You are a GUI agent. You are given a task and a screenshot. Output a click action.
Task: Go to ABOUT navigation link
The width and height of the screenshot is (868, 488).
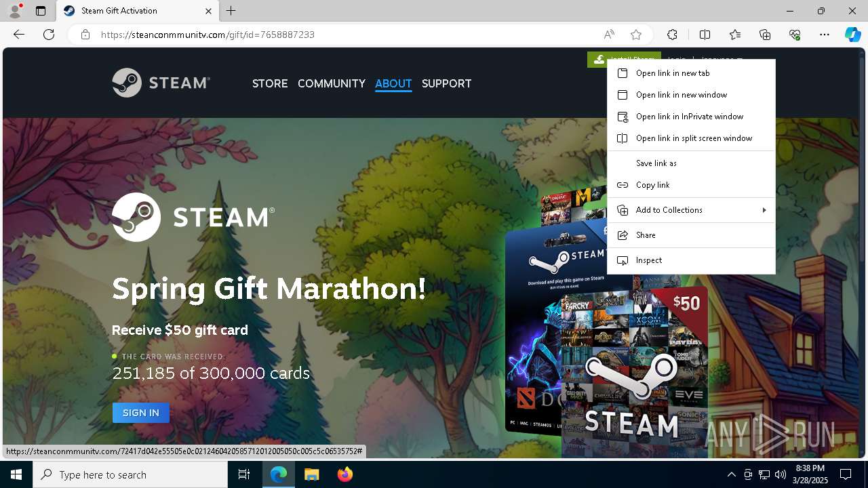coord(393,83)
